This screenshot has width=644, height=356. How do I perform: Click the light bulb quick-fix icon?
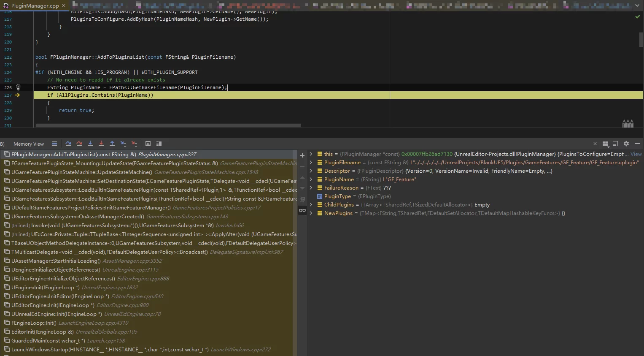coord(18,87)
